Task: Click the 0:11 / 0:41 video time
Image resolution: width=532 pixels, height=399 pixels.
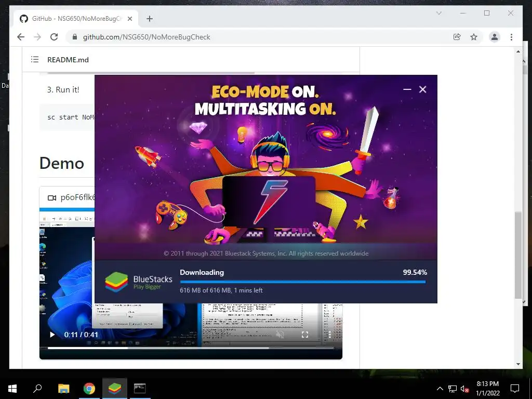Action: coord(81,335)
